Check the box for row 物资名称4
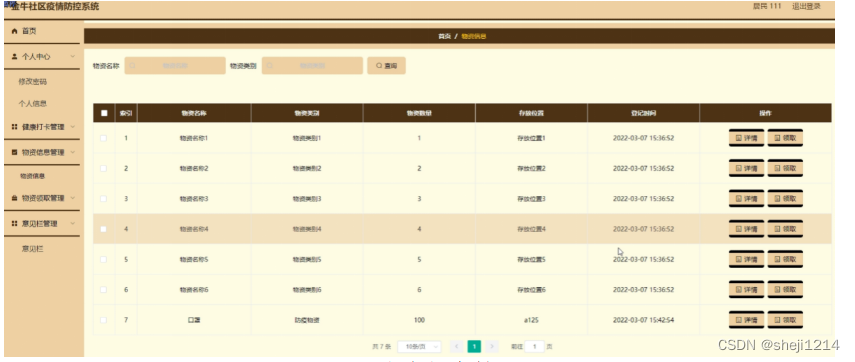Screen dimensions: 855x362 coord(104,229)
